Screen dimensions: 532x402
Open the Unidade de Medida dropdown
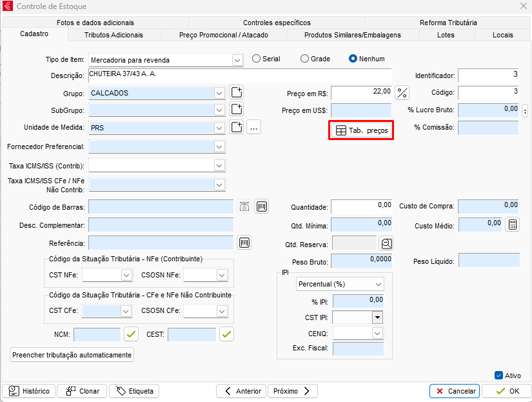(219, 128)
